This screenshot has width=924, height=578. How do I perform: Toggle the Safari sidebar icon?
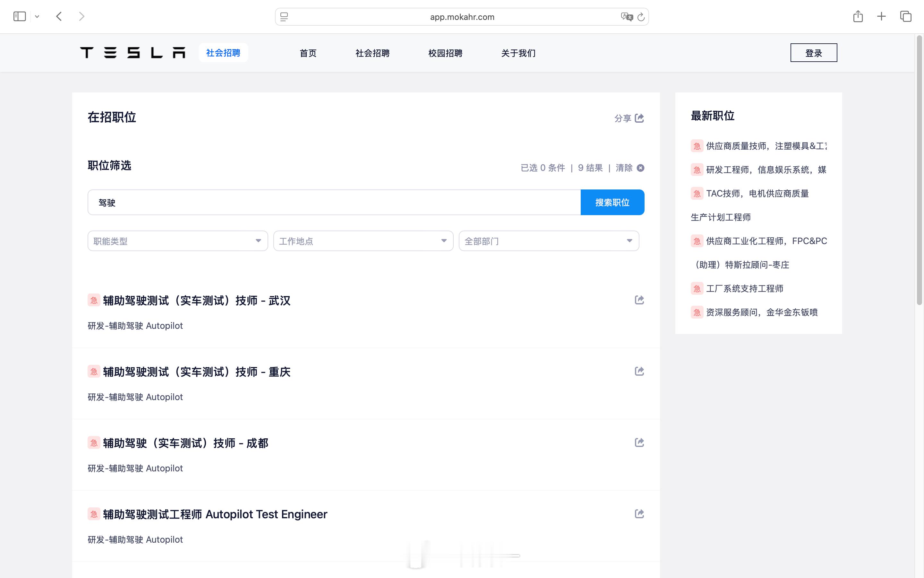click(x=20, y=16)
